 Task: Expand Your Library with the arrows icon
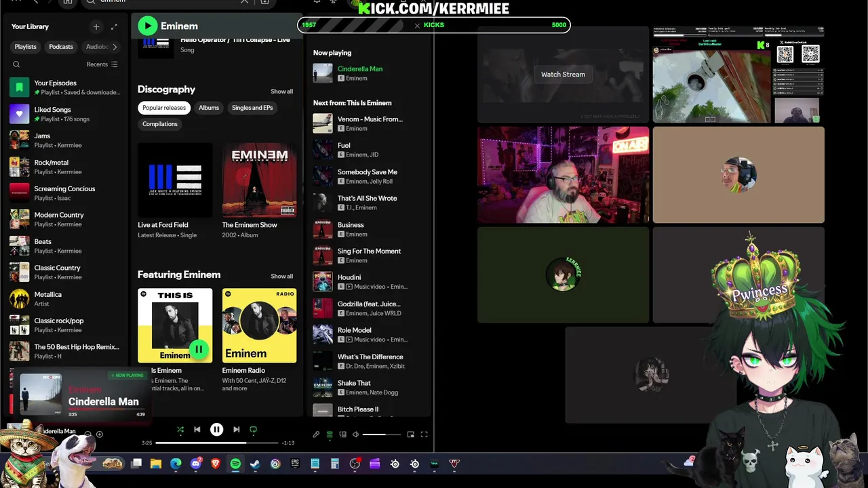click(114, 26)
